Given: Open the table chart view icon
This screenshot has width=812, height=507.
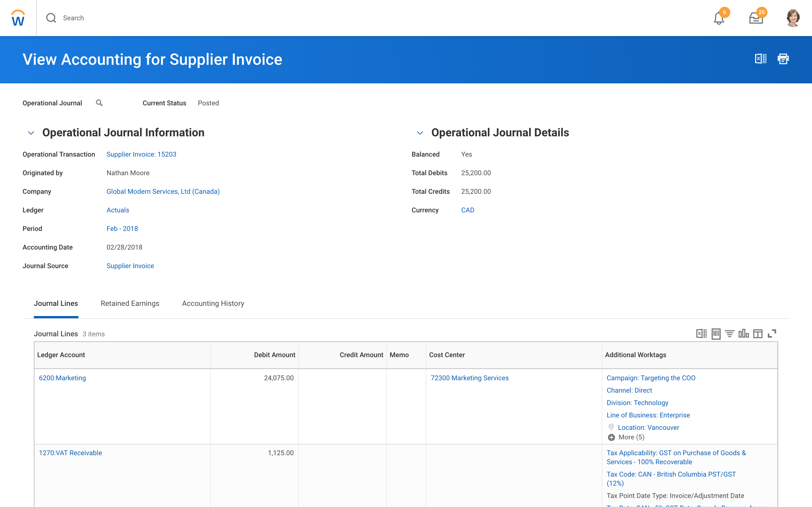Looking at the screenshot, I should (x=743, y=334).
